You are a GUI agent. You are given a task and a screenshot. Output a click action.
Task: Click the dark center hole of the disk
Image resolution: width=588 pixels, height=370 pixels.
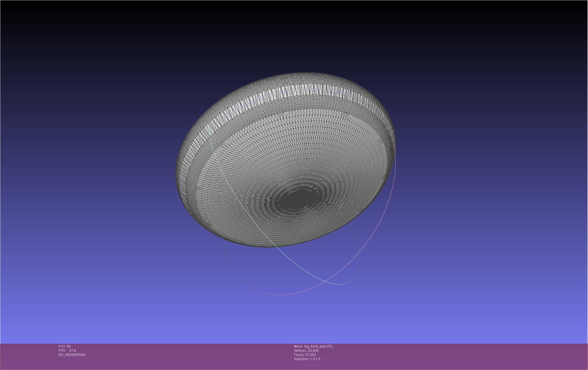(297, 200)
